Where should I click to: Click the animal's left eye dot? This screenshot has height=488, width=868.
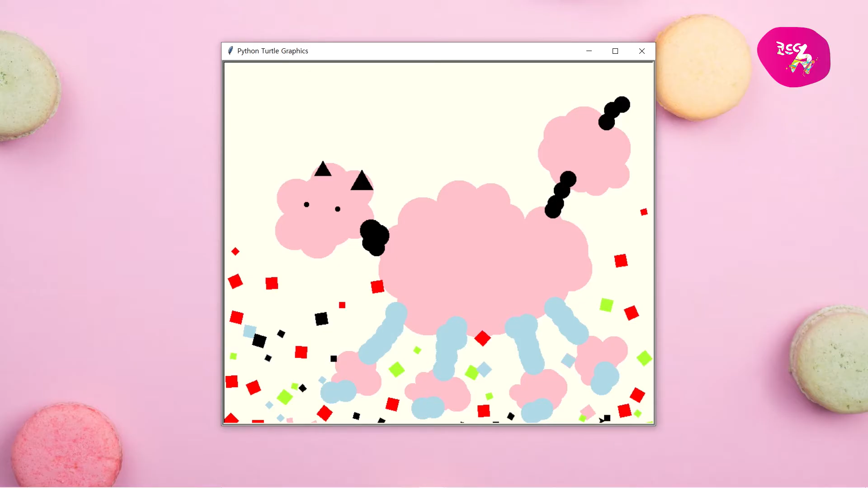click(307, 205)
